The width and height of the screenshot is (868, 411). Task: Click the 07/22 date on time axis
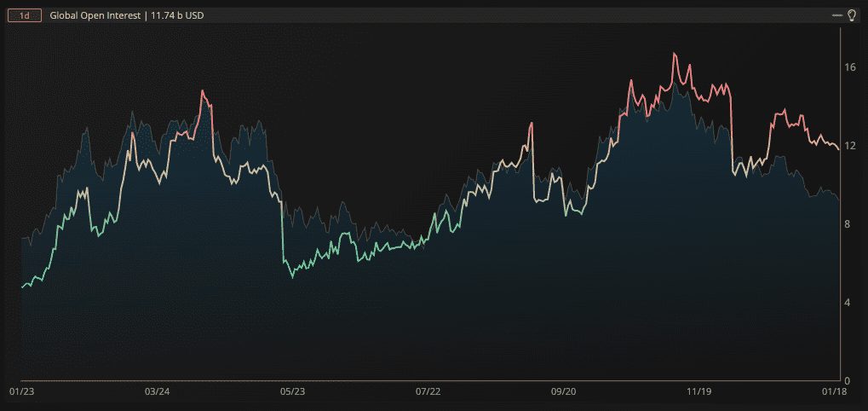(x=428, y=391)
